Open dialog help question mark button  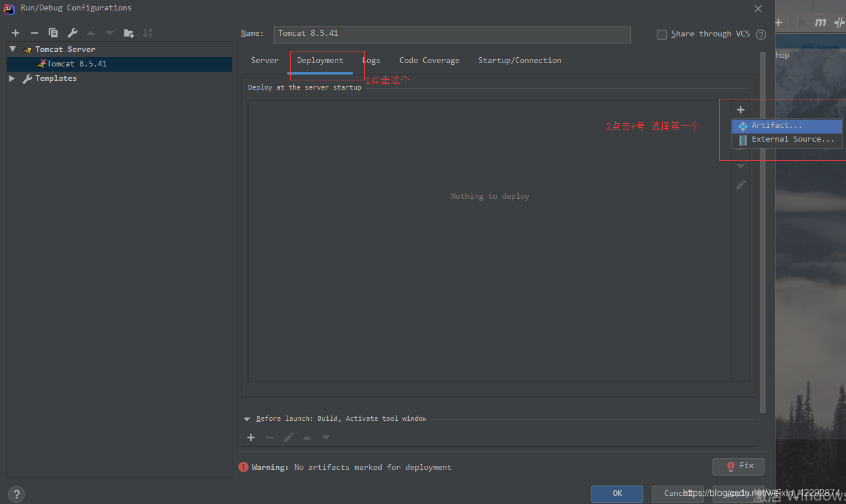pos(17,494)
